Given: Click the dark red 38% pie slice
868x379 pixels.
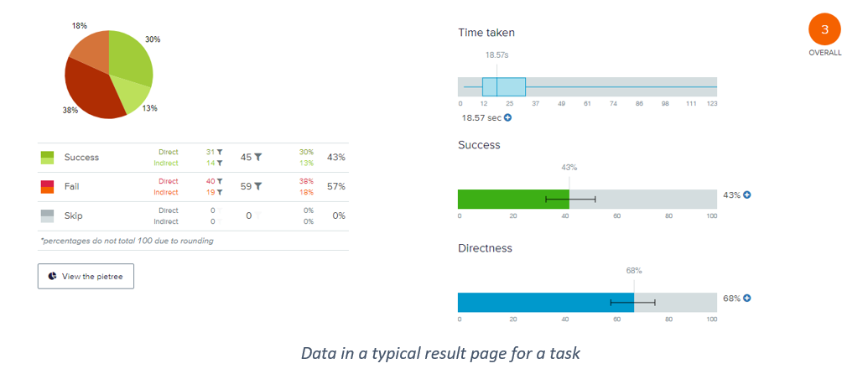Looking at the screenshot, I should (x=94, y=91).
